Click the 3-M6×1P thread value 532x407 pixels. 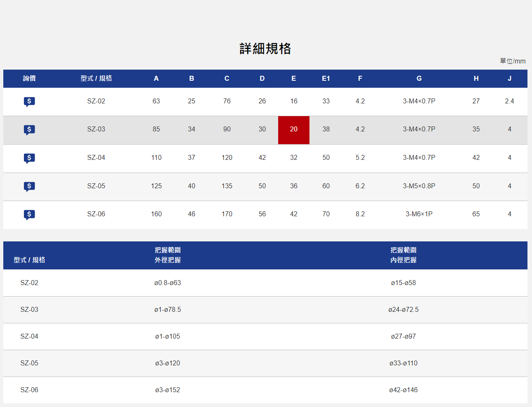point(419,214)
